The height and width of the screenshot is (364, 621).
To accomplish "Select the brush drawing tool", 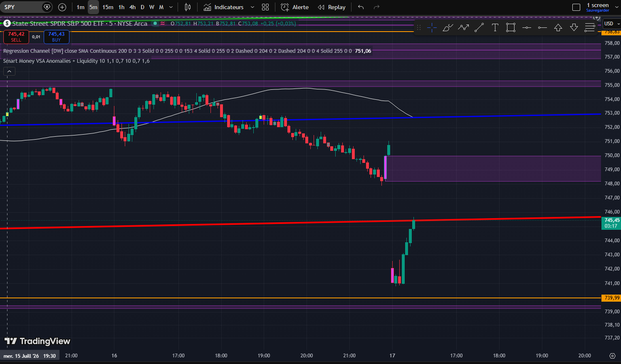I will [448, 27].
